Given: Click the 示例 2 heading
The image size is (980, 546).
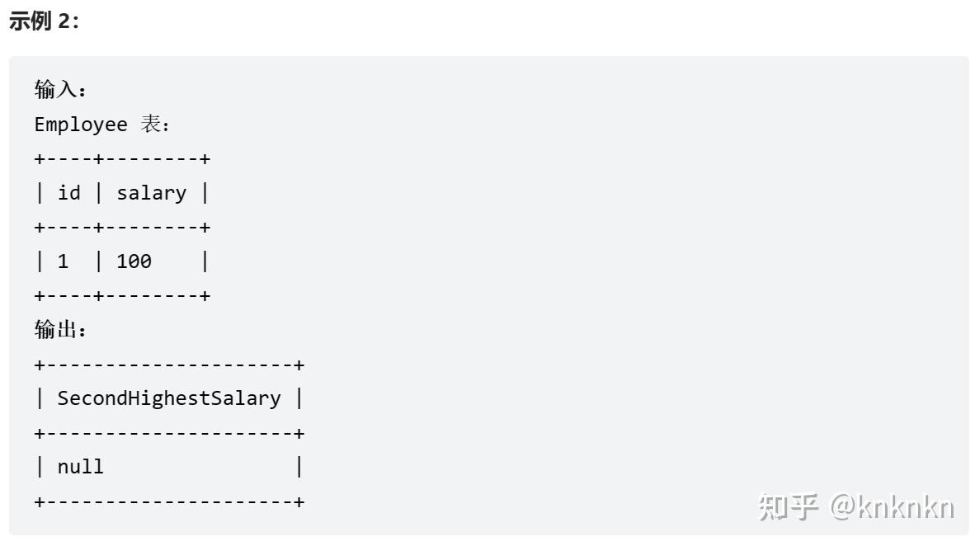Looking at the screenshot, I should (44, 21).
